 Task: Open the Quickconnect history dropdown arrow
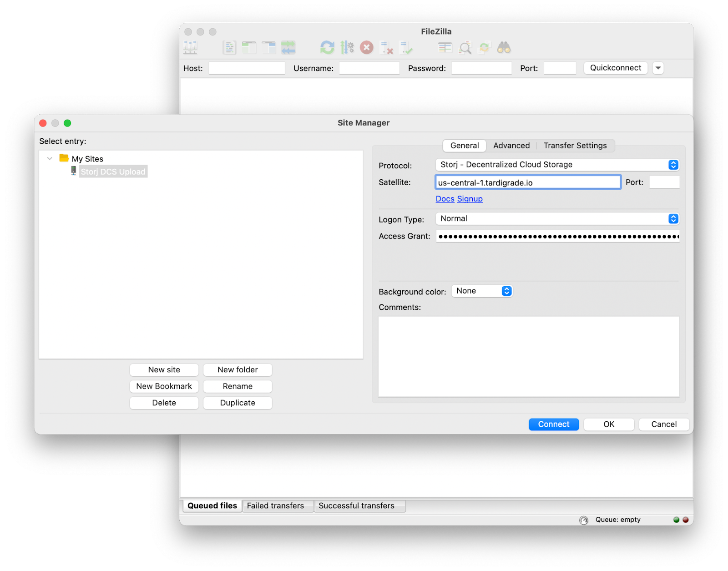(x=658, y=68)
